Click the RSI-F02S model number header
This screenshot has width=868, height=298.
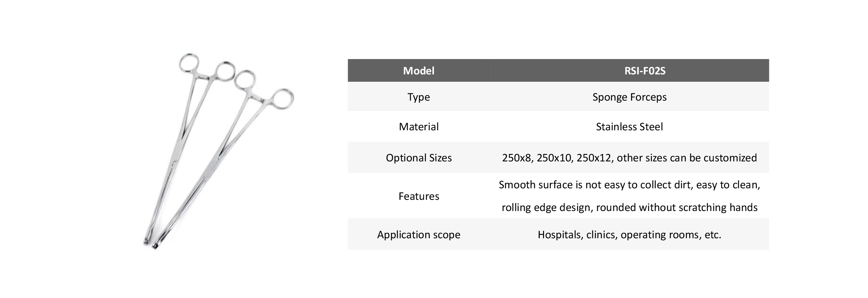645,71
